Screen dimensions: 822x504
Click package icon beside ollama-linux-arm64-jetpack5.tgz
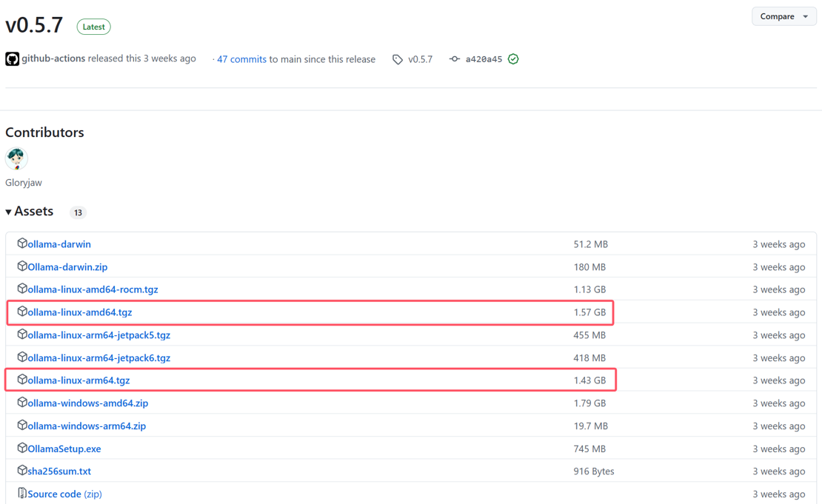pyautogui.click(x=22, y=334)
